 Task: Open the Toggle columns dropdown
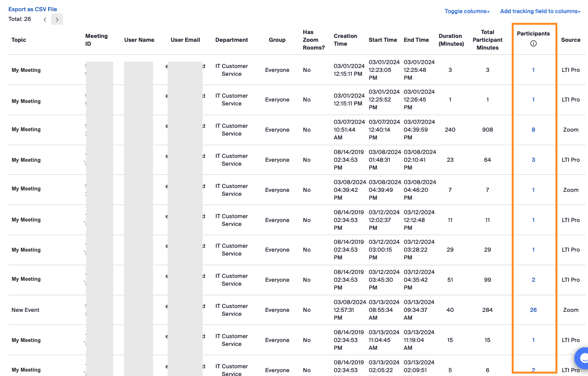(467, 11)
